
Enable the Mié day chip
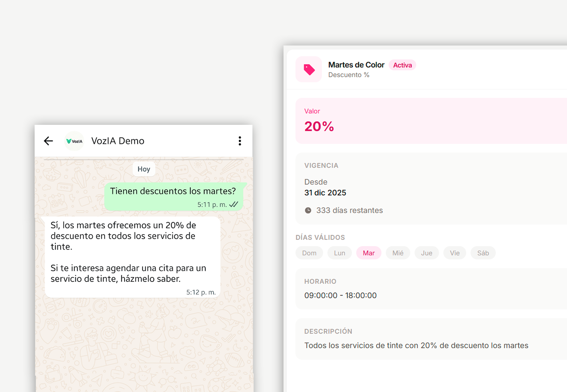[397, 253]
